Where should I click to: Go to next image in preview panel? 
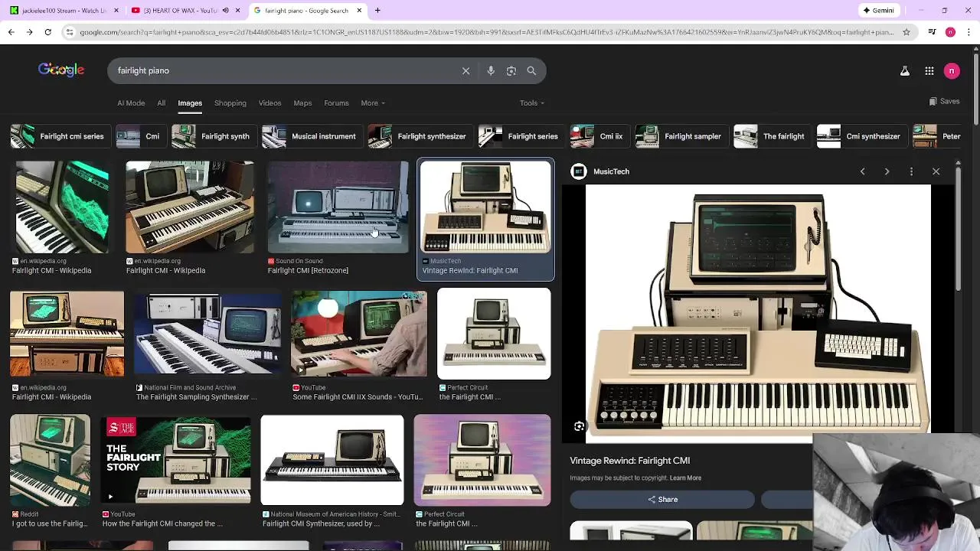click(x=887, y=171)
